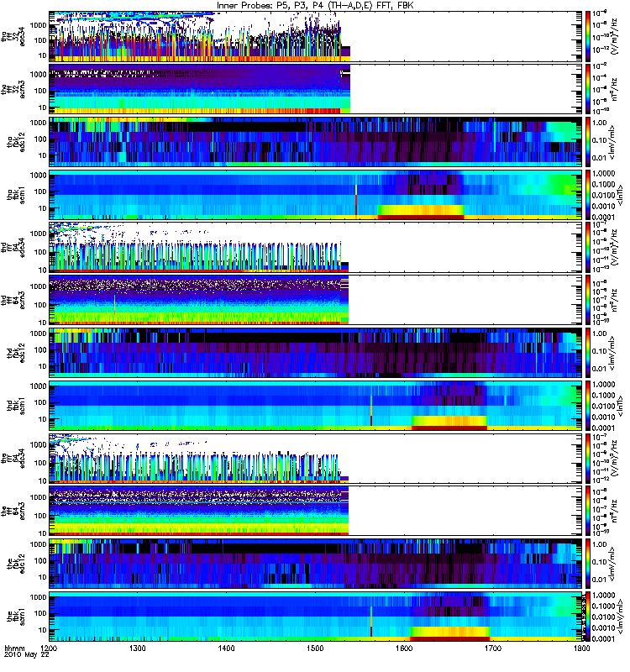Click the 1300 time axis label

(x=138, y=648)
